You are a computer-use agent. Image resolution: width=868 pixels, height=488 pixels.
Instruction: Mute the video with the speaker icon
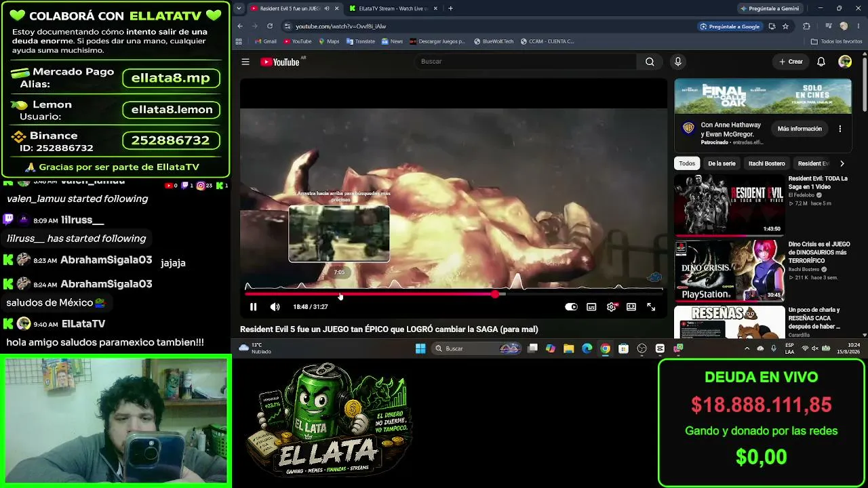(275, 307)
